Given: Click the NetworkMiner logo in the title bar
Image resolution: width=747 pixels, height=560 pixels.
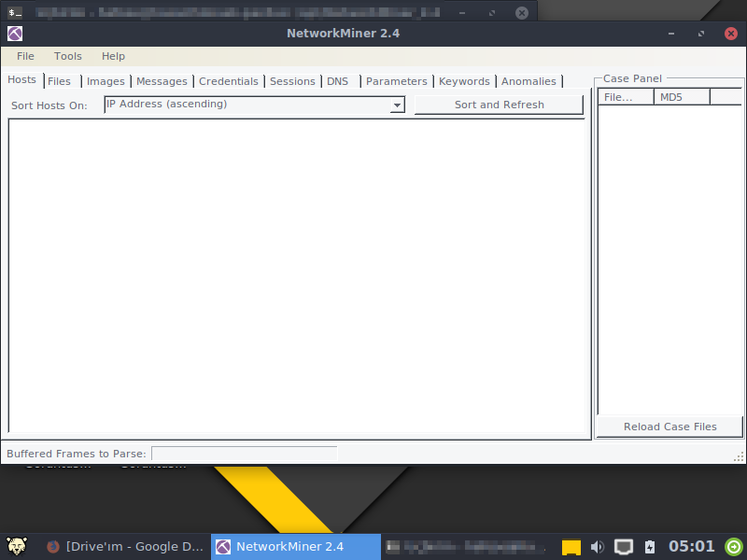Looking at the screenshot, I should pos(15,34).
